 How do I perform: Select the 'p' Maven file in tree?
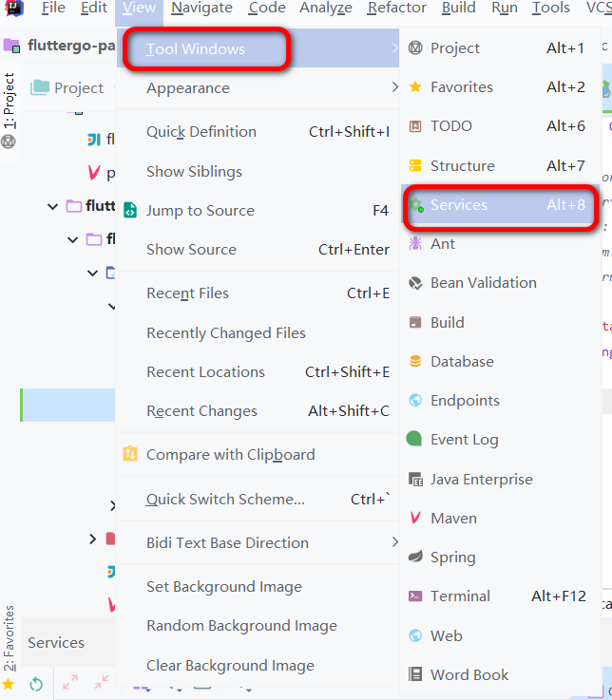point(102,172)
